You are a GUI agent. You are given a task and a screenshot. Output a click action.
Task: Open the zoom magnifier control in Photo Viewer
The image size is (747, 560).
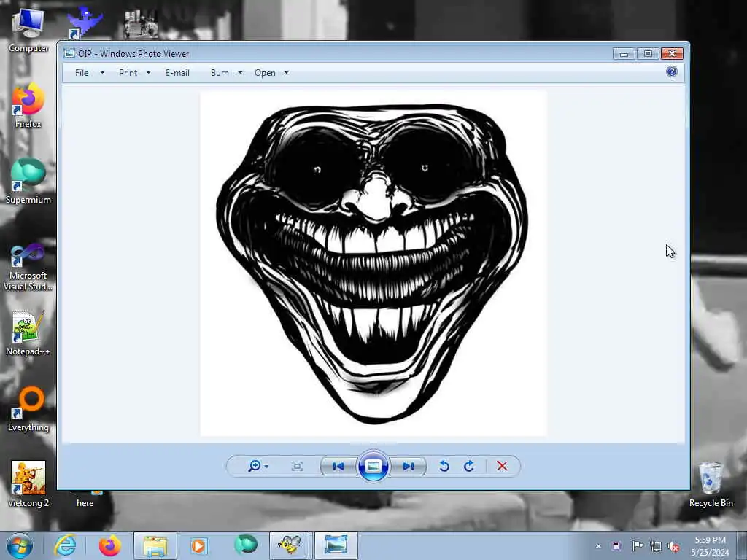point(254,466)
